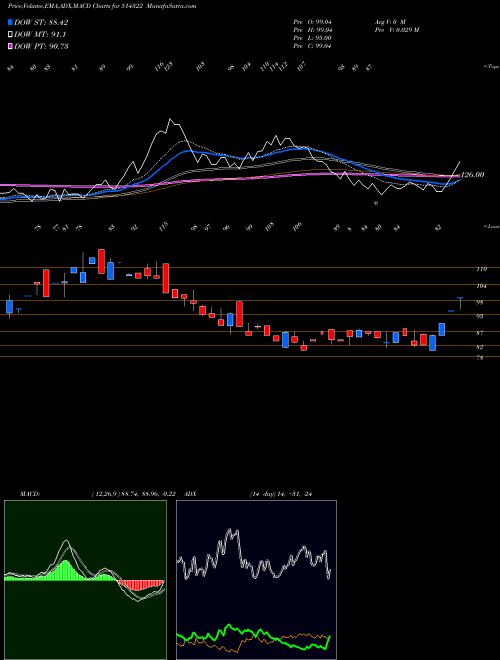Click the '6' low marker under the price line

tap(376, 203)
